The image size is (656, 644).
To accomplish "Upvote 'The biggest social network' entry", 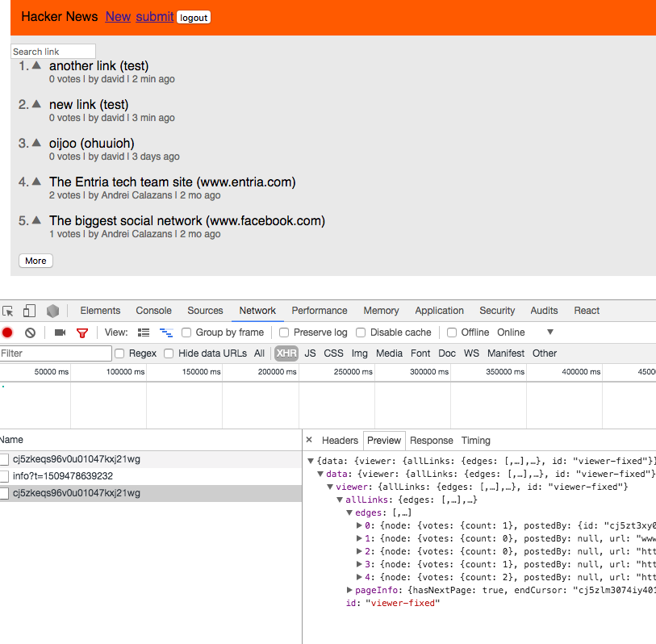I will pyautogui.click(x=37, y=220).
